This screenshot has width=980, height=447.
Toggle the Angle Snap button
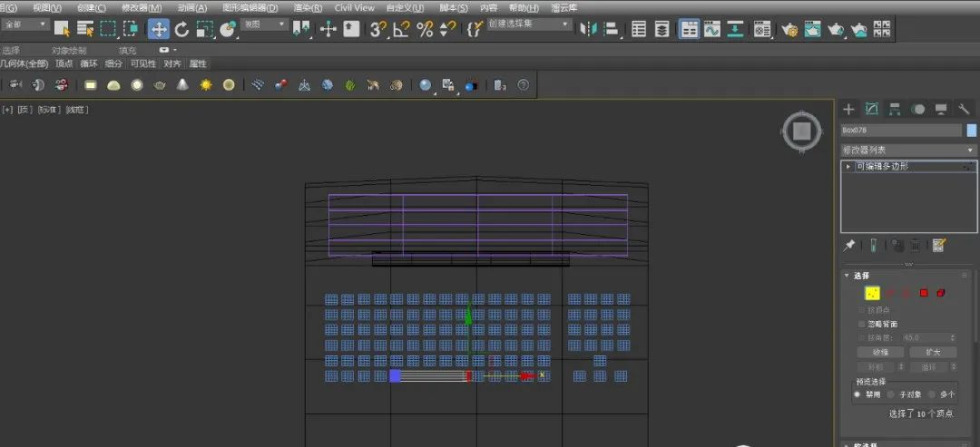tap(401, 29)
